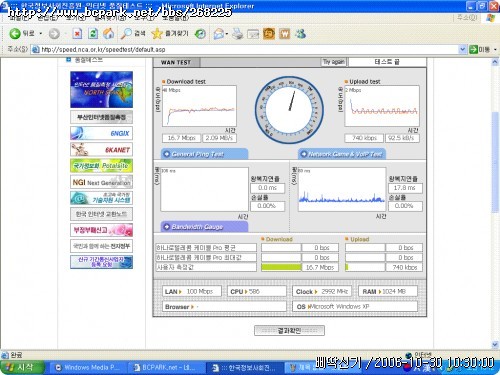
Task: Click the 16.7 Mbps download result value
Action: coord(181,138)
